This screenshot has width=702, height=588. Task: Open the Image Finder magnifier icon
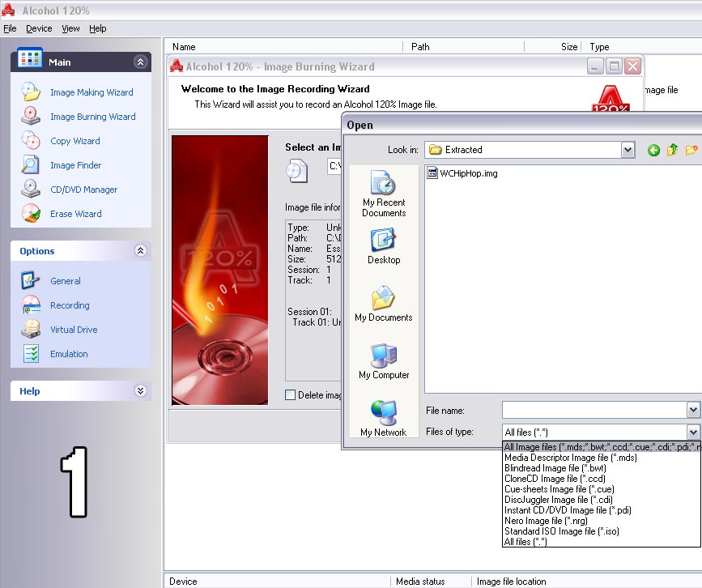coord(31,164)
